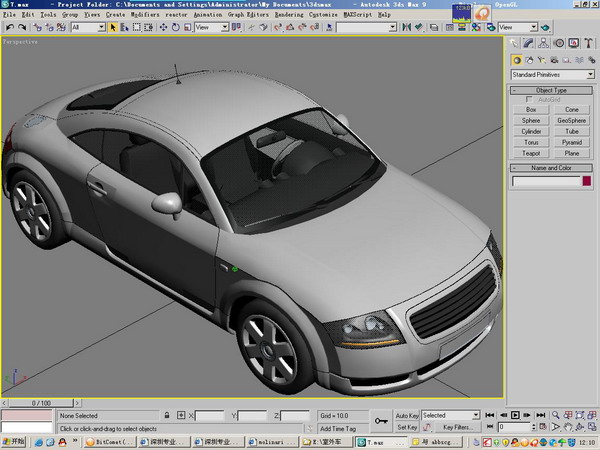Screen dimensions: 600x450
Task: Open the Rendering menu
Action: pos(289,15)
